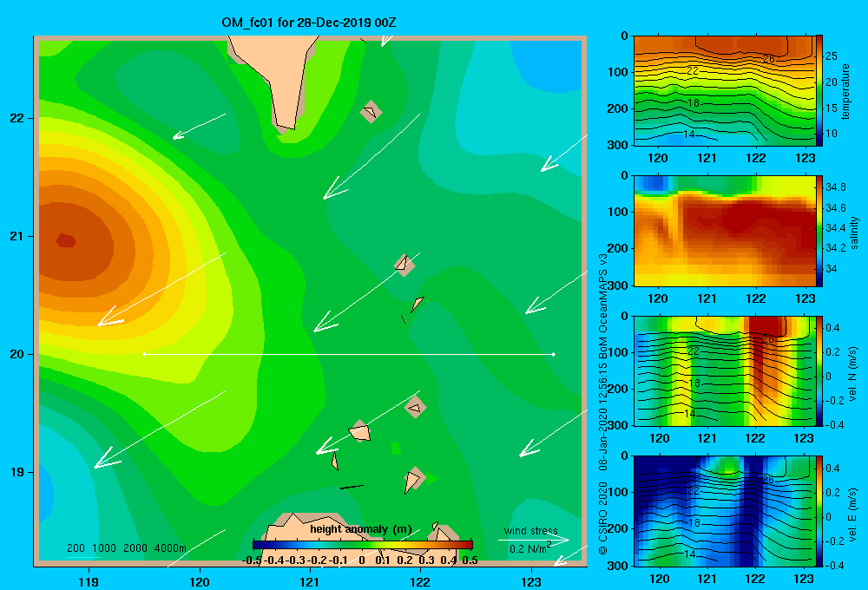This screenshot has width=868, height=590.
Task: Click the 'temperature' vertical axis label
Action: click(845, 91)
